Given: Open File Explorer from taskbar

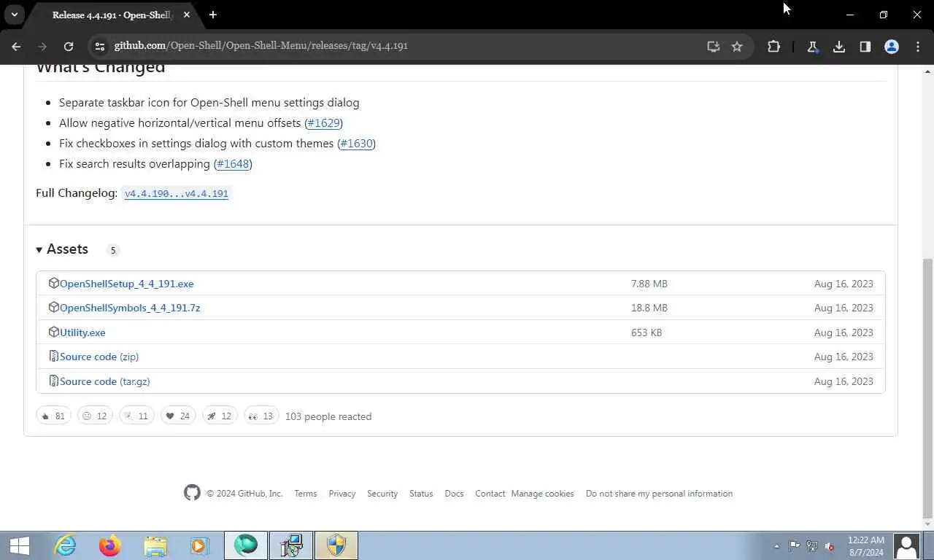Looking at the screenshot, I should pos(155,545).
